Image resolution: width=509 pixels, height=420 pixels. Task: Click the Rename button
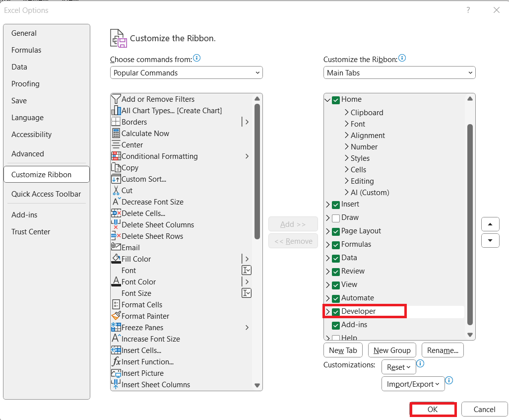pyautogui.click(x=443, y=350)
